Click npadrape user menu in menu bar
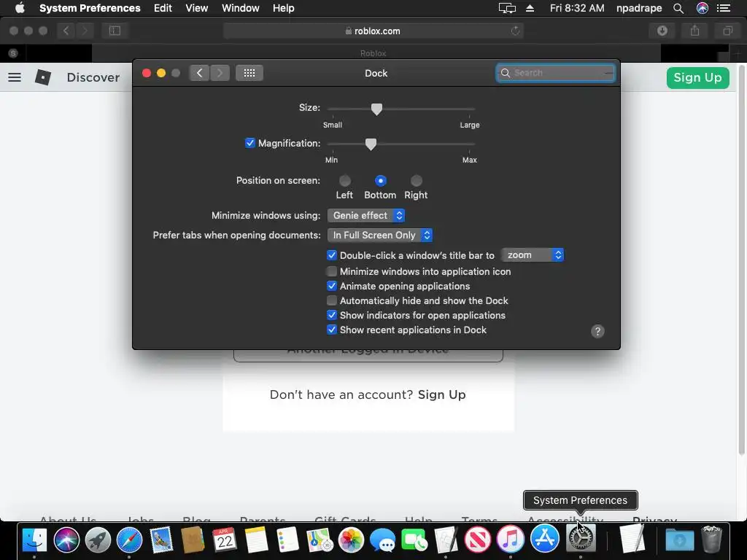 click(x=639, y=8)
